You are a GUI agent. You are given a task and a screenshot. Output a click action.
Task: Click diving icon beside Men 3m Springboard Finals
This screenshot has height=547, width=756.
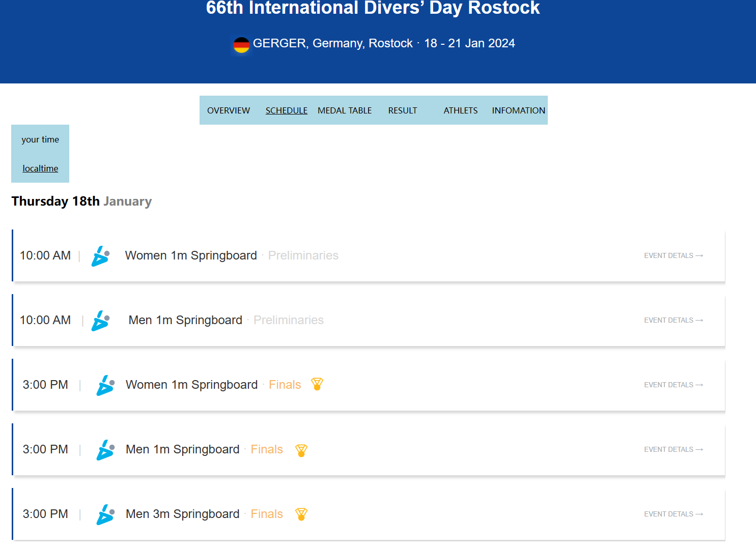[105, 514]
